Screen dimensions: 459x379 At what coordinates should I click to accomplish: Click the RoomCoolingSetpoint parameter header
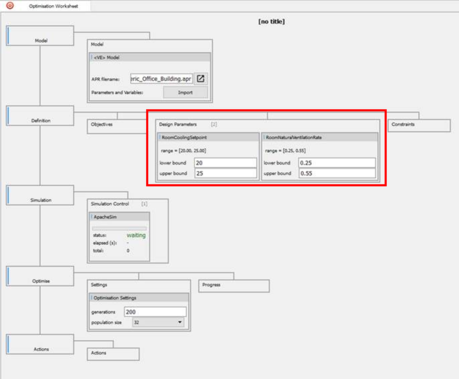[208, 137]
